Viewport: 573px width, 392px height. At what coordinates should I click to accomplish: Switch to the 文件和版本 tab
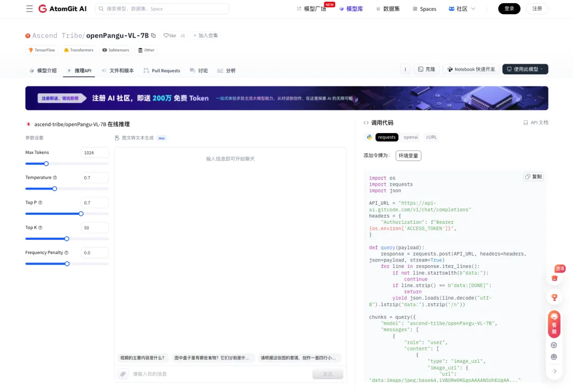(x=118, y=71)
